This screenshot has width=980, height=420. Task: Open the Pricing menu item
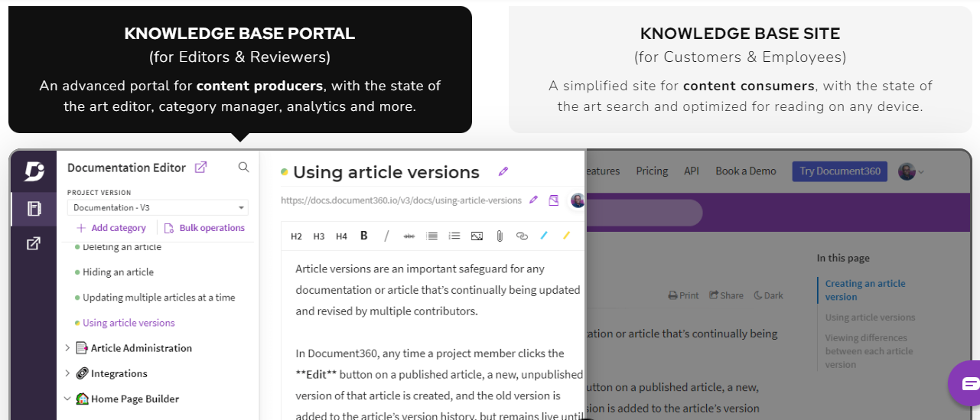[x=652, y=171]
